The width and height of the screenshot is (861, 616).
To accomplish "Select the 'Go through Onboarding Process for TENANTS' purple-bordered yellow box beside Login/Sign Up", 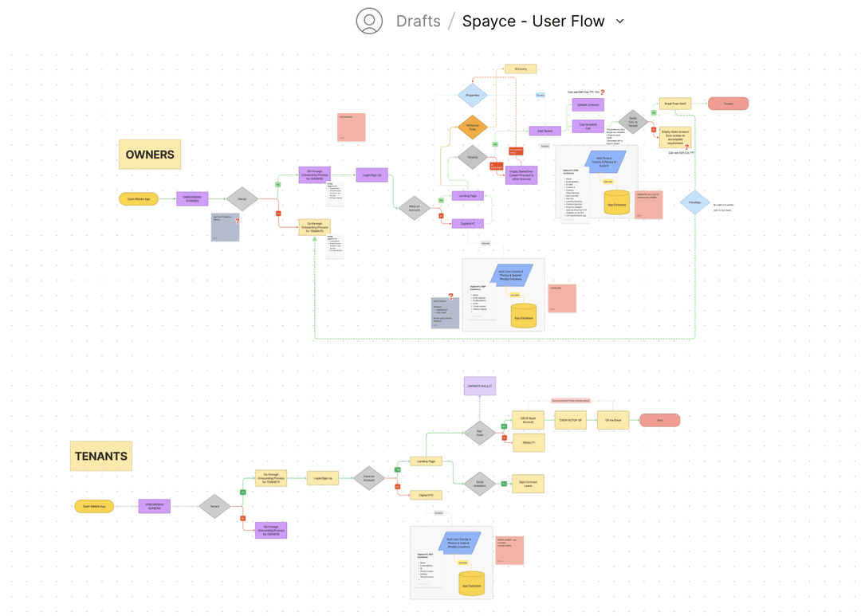I will pos(271,478).
